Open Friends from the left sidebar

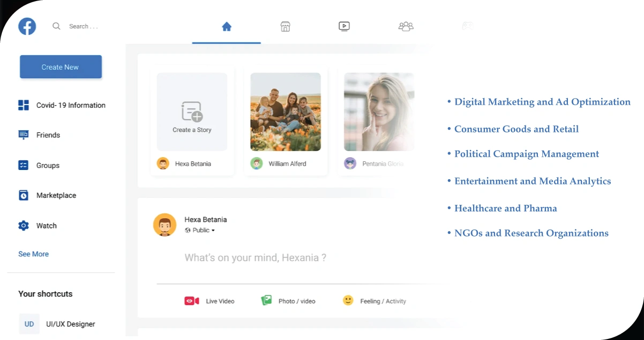tap(48, 135)
